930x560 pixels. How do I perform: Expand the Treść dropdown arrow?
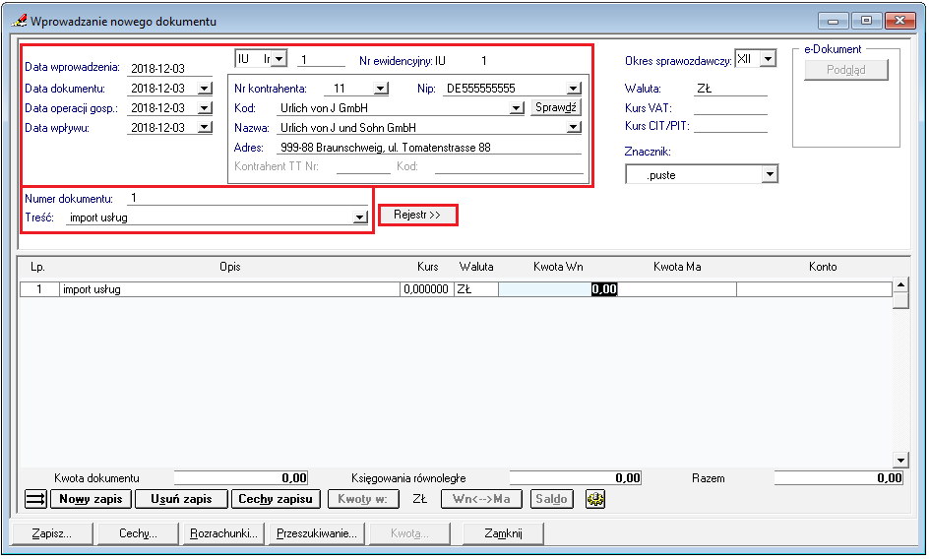359,218
